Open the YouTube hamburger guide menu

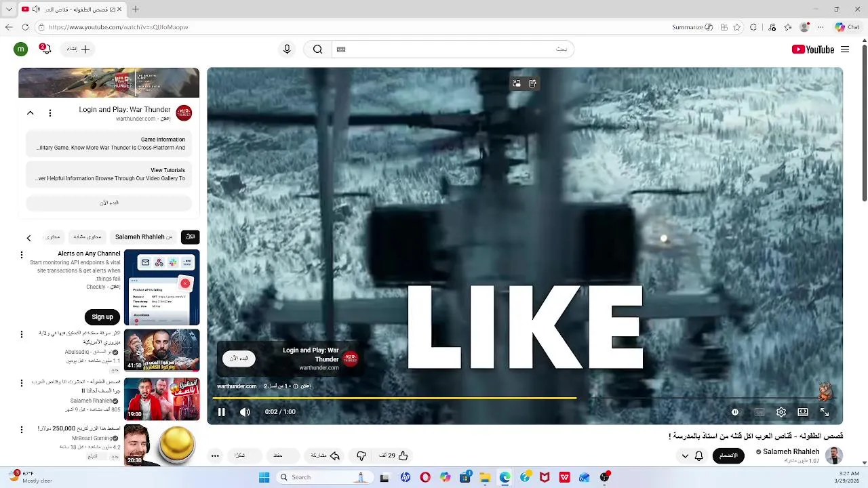click(845, 49)
